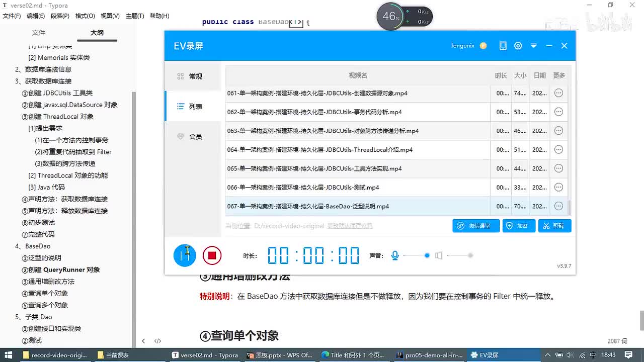Open more options for video 067
The image size is (644, 362).
pyautogui.click(x=558, y=206)
